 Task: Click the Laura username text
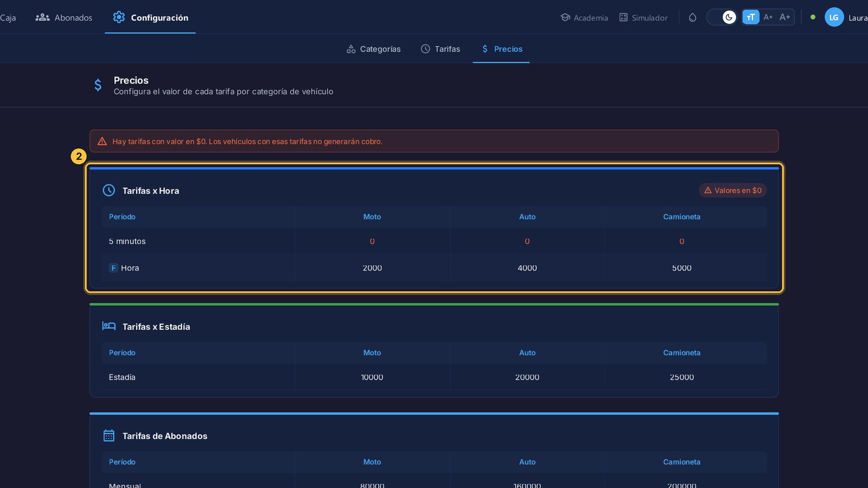[x=858, y=18]
